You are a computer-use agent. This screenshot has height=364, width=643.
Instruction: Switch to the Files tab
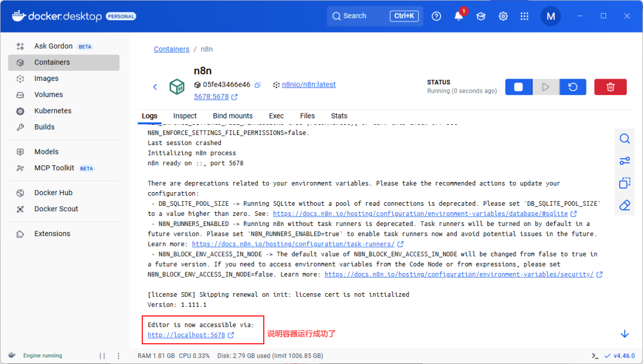point(307,116)
